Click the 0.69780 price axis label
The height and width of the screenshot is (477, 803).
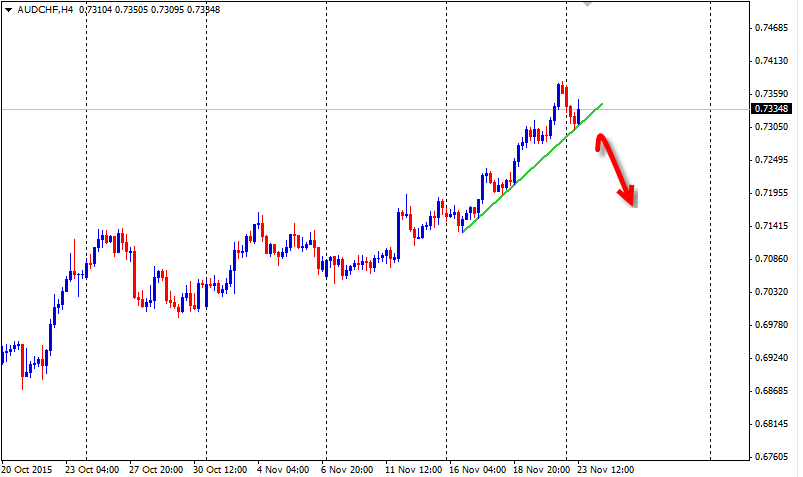pos(772,325)
